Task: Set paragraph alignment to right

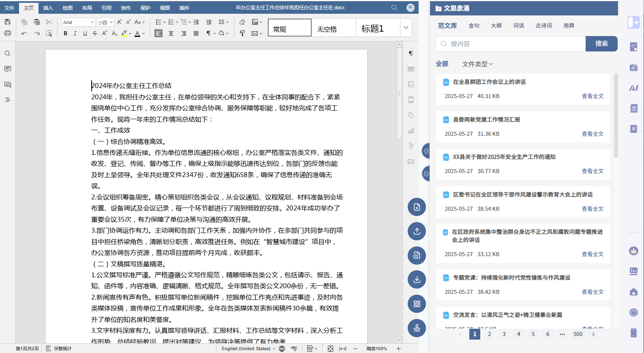Action: [x=184, y=33]
